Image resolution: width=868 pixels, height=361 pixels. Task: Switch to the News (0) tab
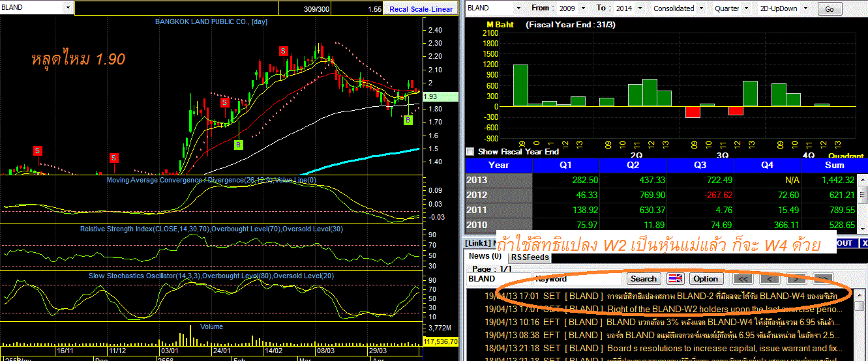(485, 256)
